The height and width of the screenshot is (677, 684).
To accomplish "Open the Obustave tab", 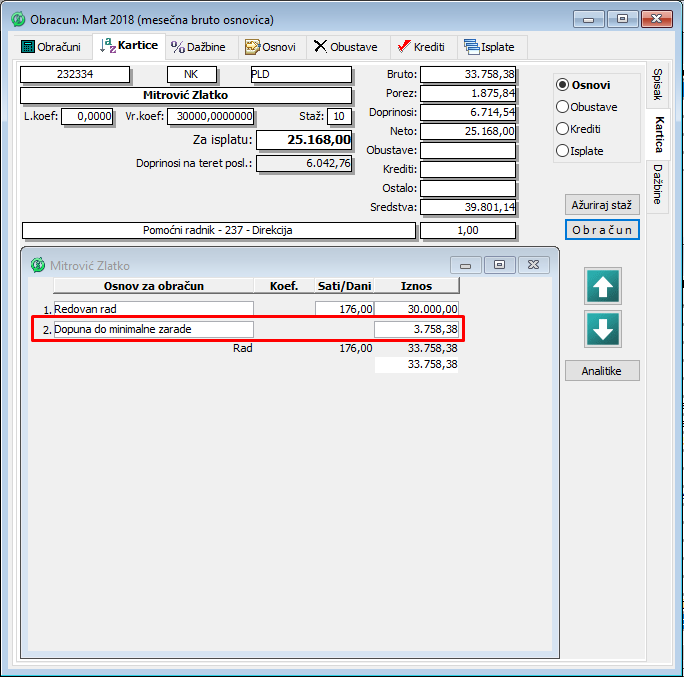I will [x=347, y=47].
